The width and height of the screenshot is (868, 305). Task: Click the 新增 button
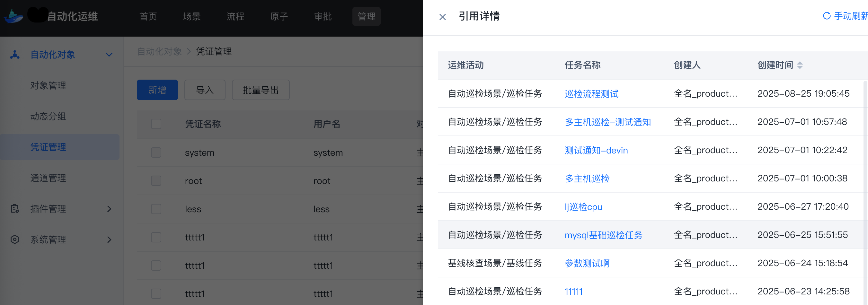[x=157, y=90]
